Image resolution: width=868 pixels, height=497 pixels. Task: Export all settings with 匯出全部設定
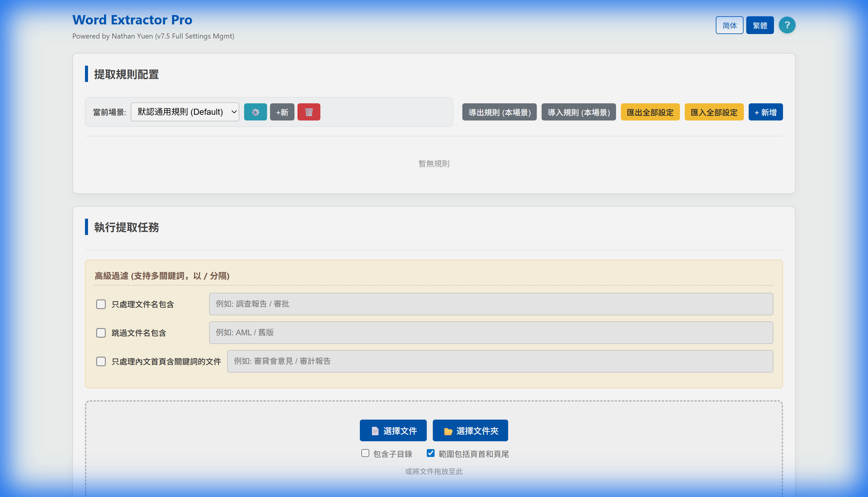tap(650, 112)
